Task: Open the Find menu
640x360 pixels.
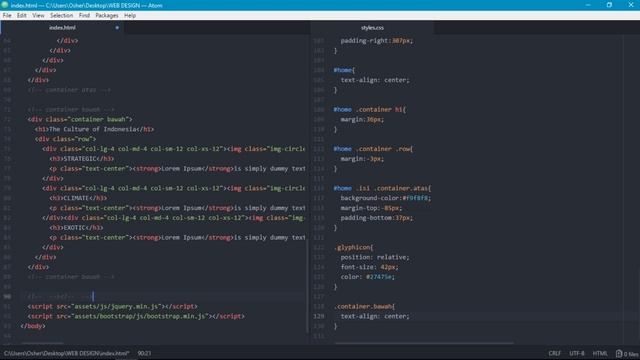Action: tap(84, 16)
